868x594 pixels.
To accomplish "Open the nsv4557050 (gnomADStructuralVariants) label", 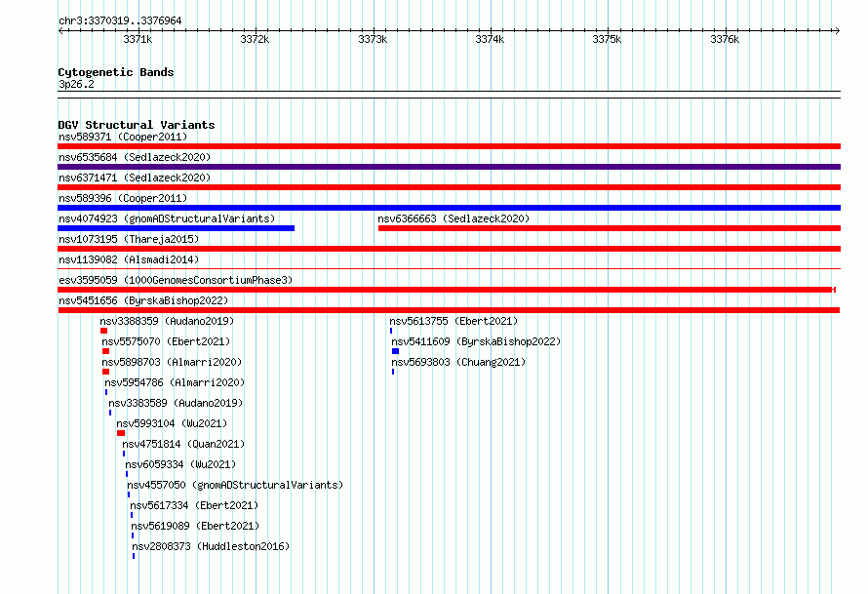I will coord(235,485).
